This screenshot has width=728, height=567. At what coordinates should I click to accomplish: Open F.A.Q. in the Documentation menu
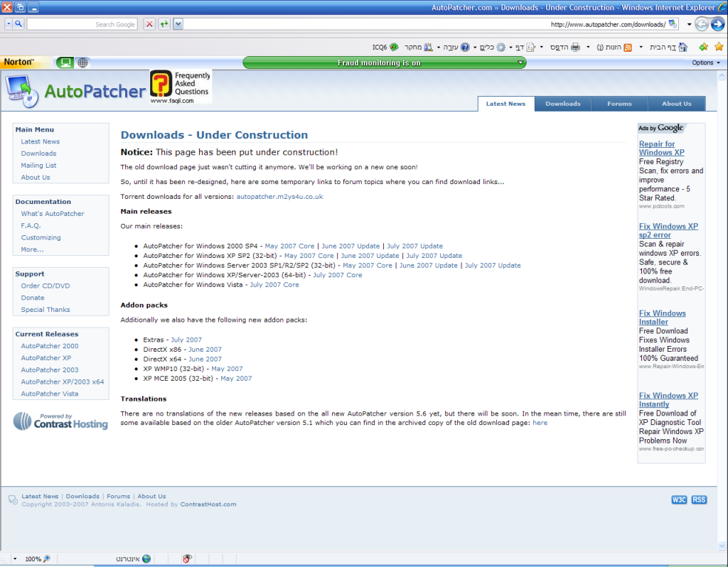[31, 225]
